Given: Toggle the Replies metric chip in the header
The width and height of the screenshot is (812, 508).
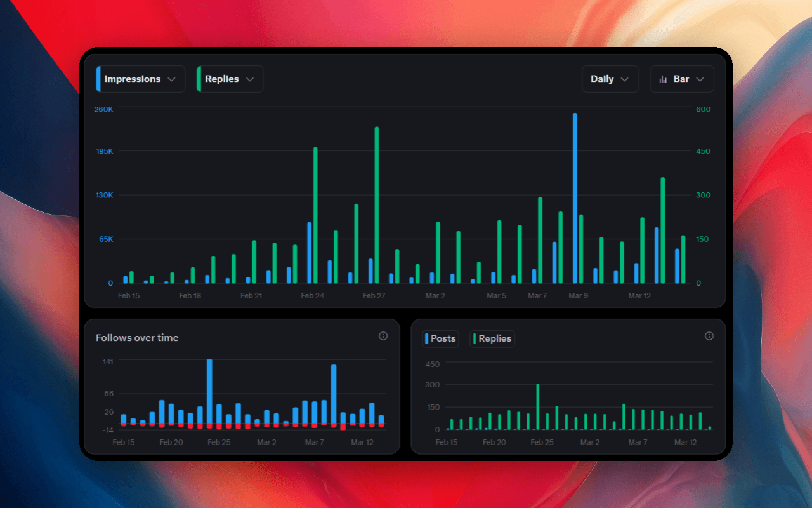Looking at the screenshot, I should (229, 79).
